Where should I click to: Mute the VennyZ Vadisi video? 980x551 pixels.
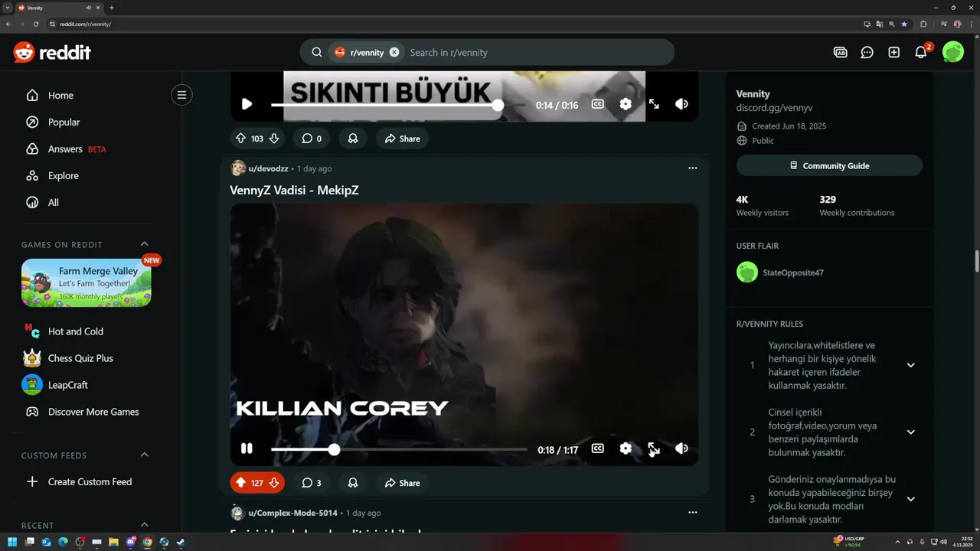681,448
